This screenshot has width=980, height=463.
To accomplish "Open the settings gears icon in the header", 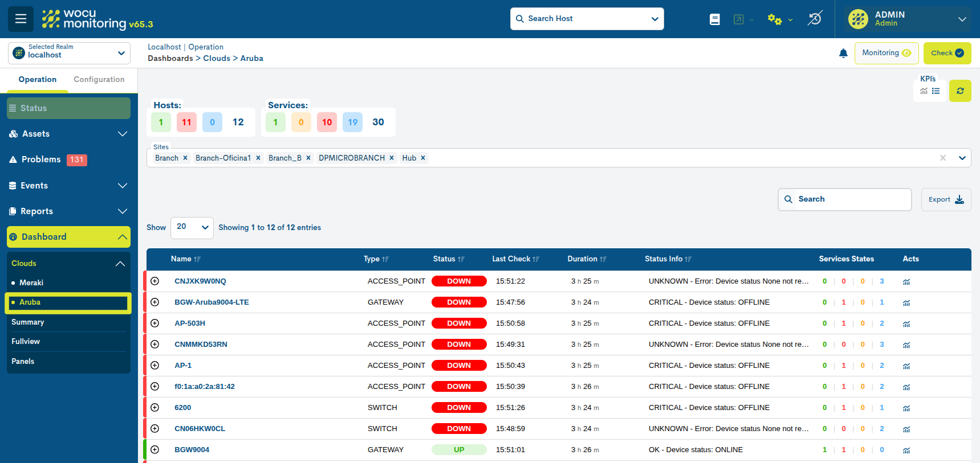I will (774, 19).
